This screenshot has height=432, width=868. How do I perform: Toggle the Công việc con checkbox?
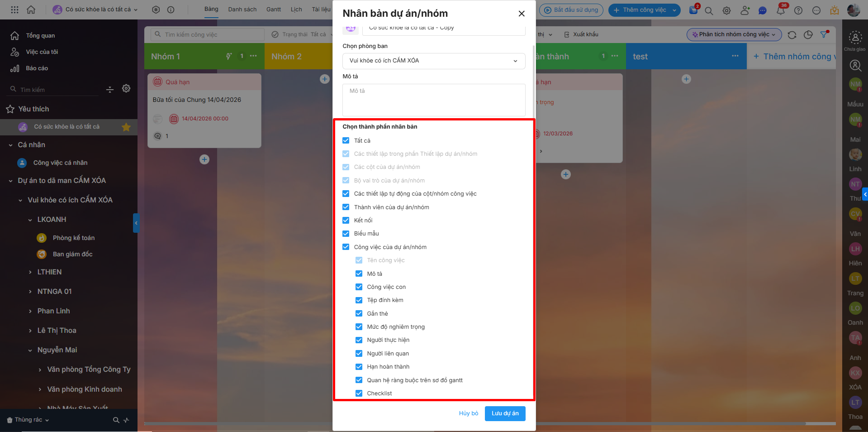point(359,287)
